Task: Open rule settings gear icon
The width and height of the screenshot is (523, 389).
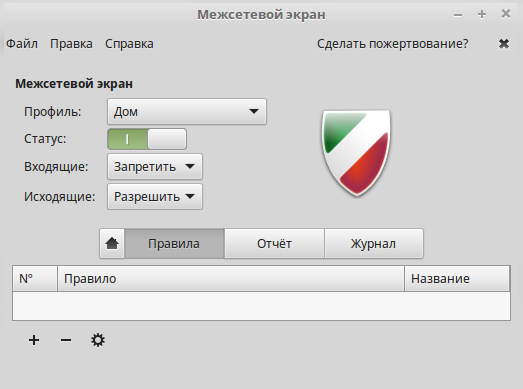Action: tap(98, 340)
